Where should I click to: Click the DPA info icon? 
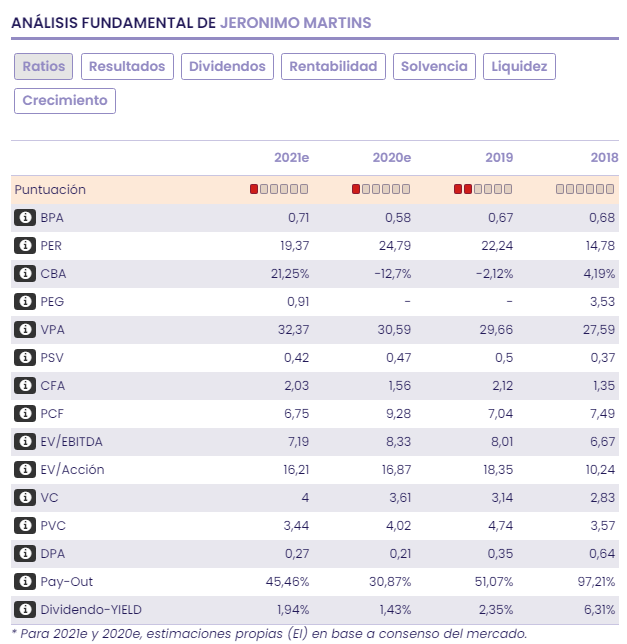[x=25, y=554]
